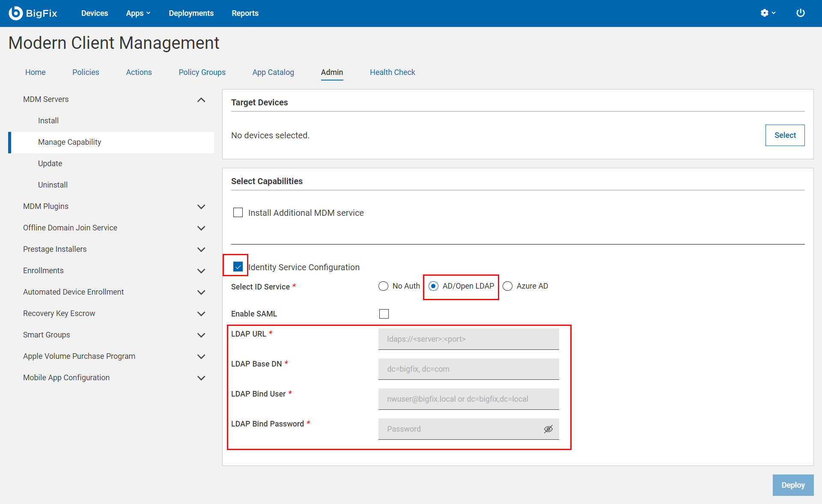
Task: Switch to the Policy Groups tab
Action: tap(202, 72)
